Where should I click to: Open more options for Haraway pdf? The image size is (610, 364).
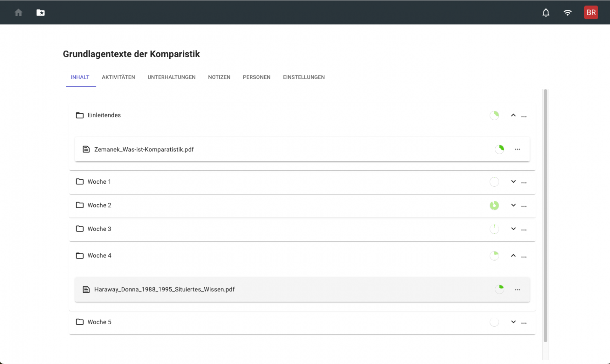(518, 289)
